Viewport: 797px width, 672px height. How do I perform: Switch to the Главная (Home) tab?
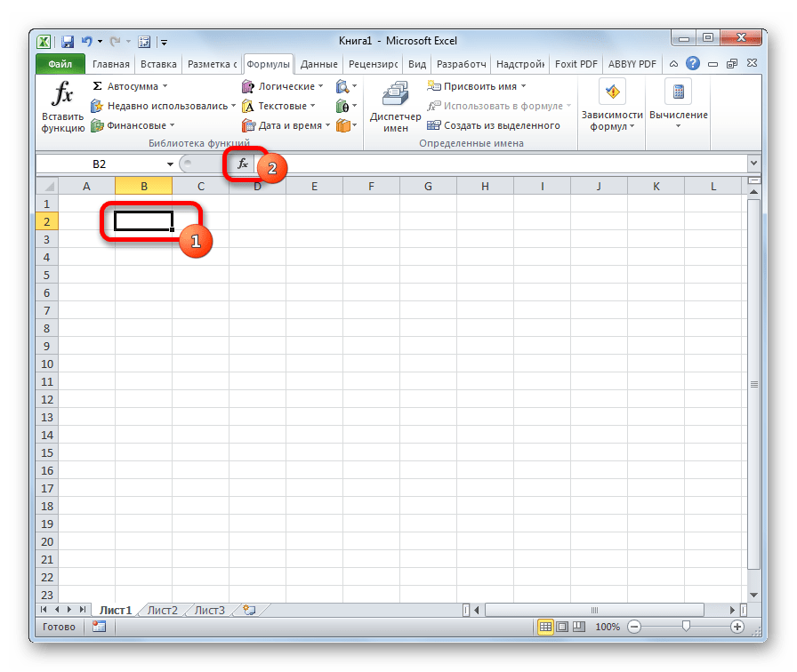[x=111, y=64]
